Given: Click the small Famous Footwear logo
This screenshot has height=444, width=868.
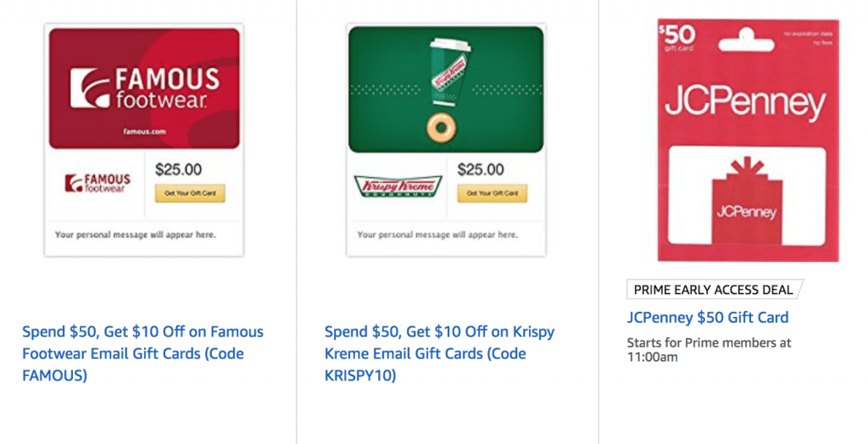Looking at the screenshot, I should [x=97, y=183].
